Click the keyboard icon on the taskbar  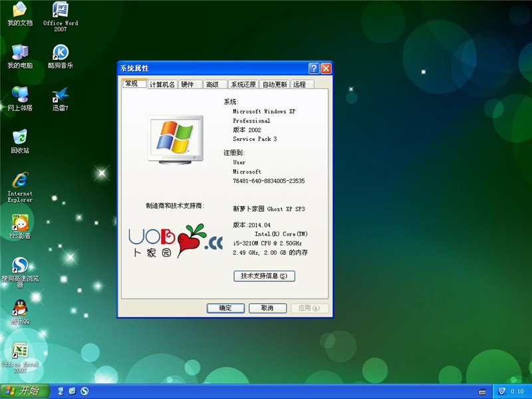click(x=481, y=392)
